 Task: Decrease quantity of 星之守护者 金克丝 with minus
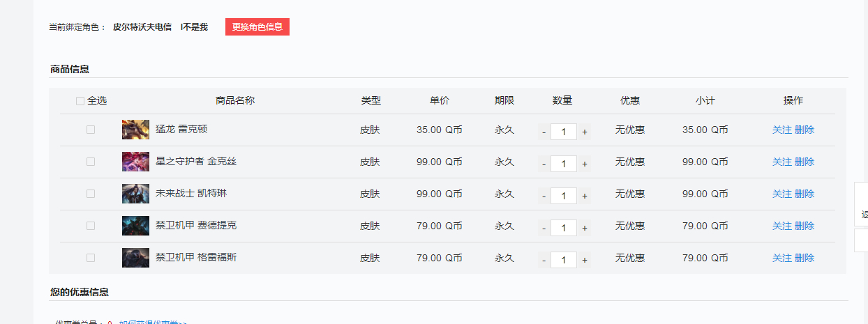point(544,164)
